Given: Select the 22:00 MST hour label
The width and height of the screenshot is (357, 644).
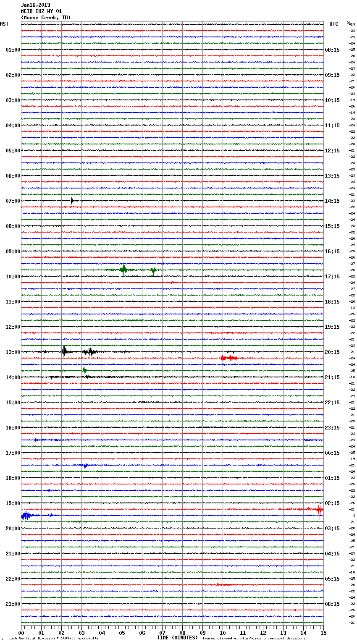Looking at the screenshot, I should [x=13, y=579].
